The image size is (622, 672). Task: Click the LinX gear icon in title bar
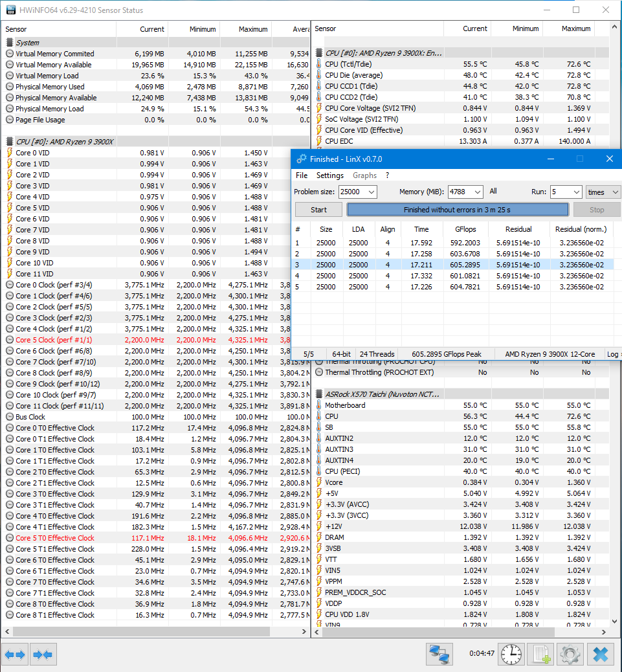pos(302,159)
